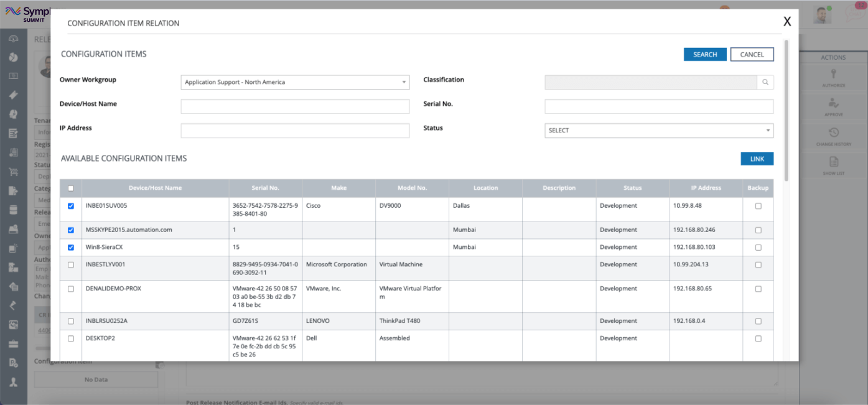Toggle the select-all checkbox in table header

(70, 189)
